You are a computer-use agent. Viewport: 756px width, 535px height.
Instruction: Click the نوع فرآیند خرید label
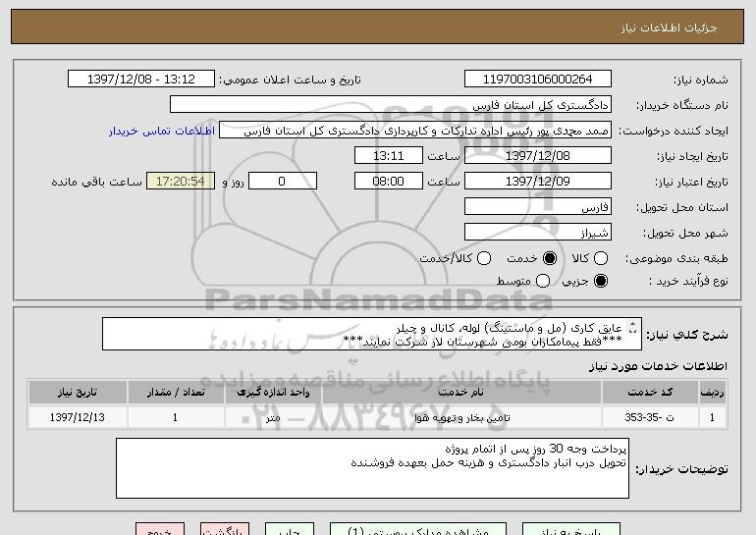click(688, 281)
